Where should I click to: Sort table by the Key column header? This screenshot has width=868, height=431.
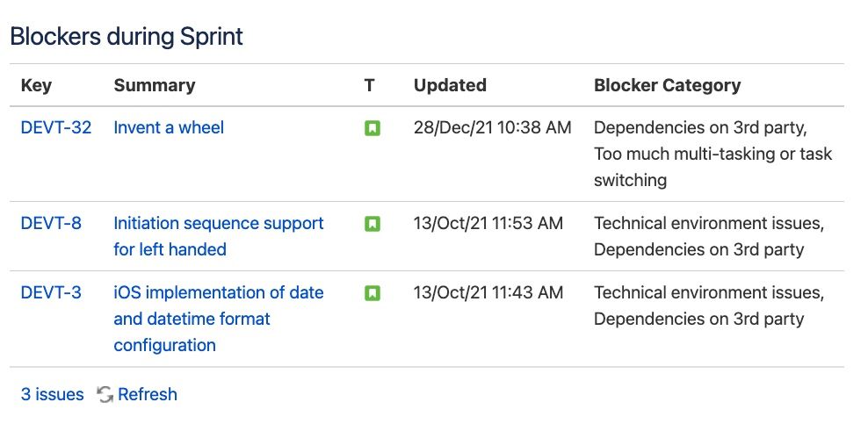tap(36, 86)
